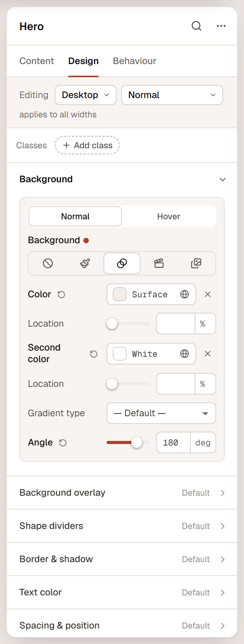Screen dimensions: 244x644
Task: Click the first color Location slider handle
Action: (112, 324)
